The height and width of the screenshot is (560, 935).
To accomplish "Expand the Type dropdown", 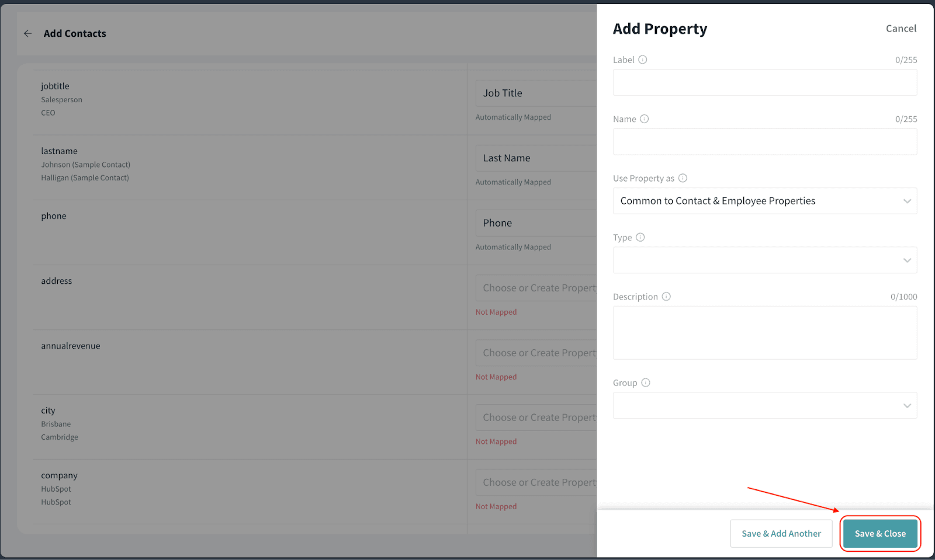I will pyautogui.click(x=764, y=260).
